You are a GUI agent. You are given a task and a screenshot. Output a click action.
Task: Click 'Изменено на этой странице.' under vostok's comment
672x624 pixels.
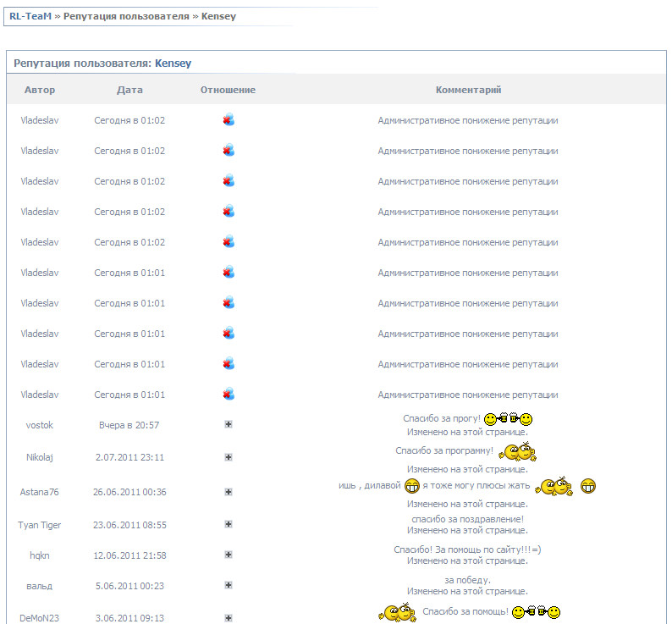coord(467,432)
